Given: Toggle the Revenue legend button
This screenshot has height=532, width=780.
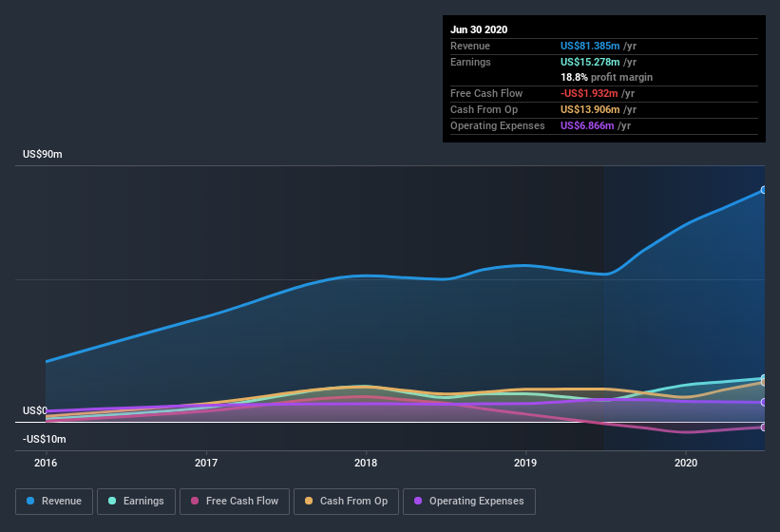Looking at the screenshot, I should (x=54, y=502).
